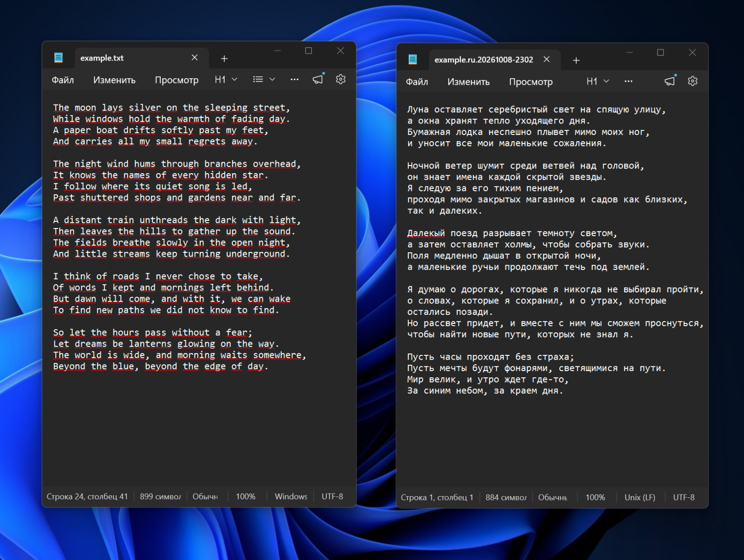Place cursor in line 'Луна оставляет серебристый свет'

click(x=536, y=110)
